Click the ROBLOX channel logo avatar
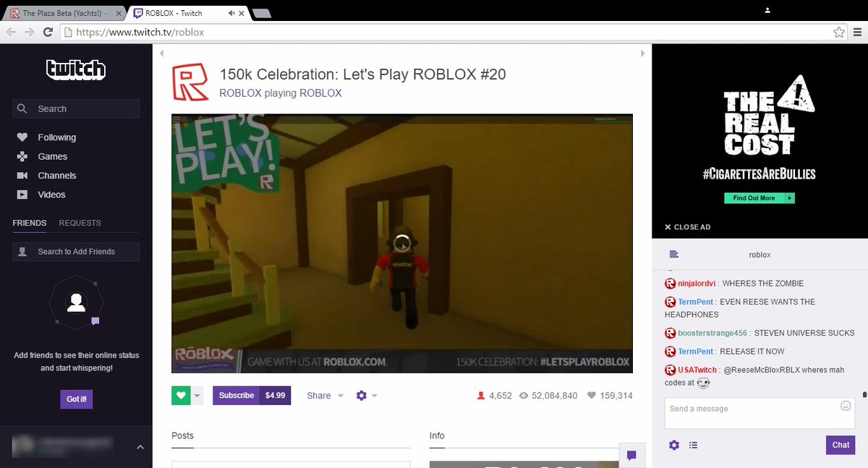The width and height of the screenshot is (868, 468). pos(190,82)
